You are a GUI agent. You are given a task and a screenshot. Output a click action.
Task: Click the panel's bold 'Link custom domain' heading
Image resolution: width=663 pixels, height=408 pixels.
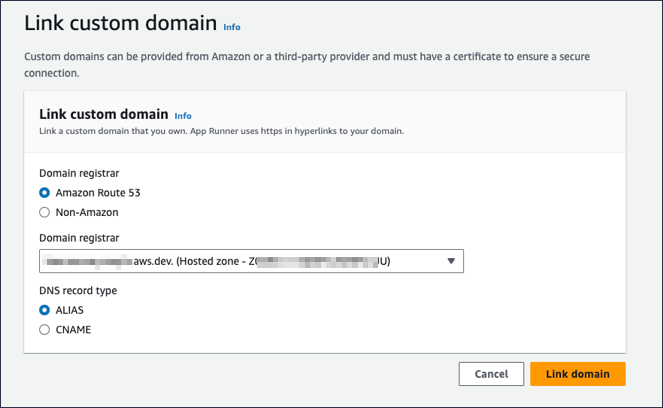tap(102, 114)
